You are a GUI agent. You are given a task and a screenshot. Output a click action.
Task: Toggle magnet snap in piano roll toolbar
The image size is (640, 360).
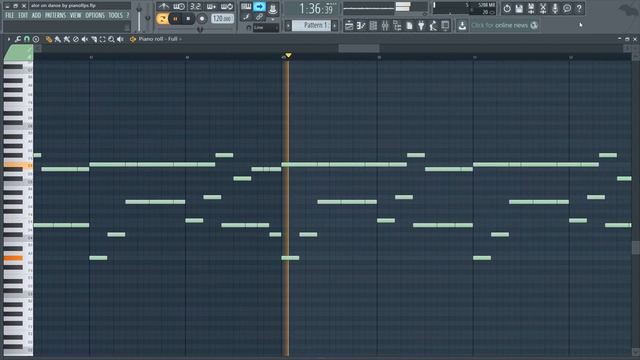[x=27, y=39]
